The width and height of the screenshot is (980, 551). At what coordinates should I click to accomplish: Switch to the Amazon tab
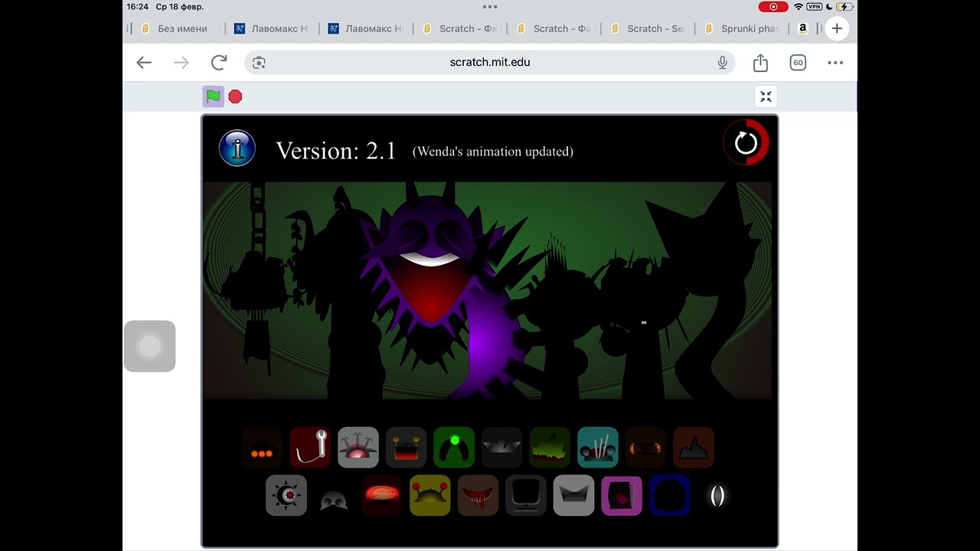[802, 28]
